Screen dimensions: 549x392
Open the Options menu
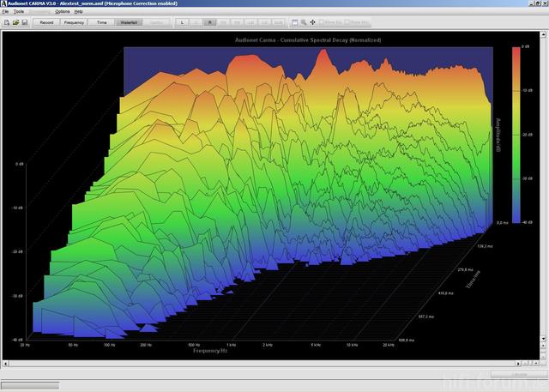coord(63,12)
